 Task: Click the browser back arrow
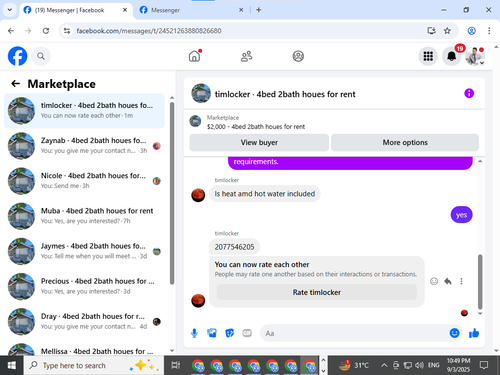(11, 31)
